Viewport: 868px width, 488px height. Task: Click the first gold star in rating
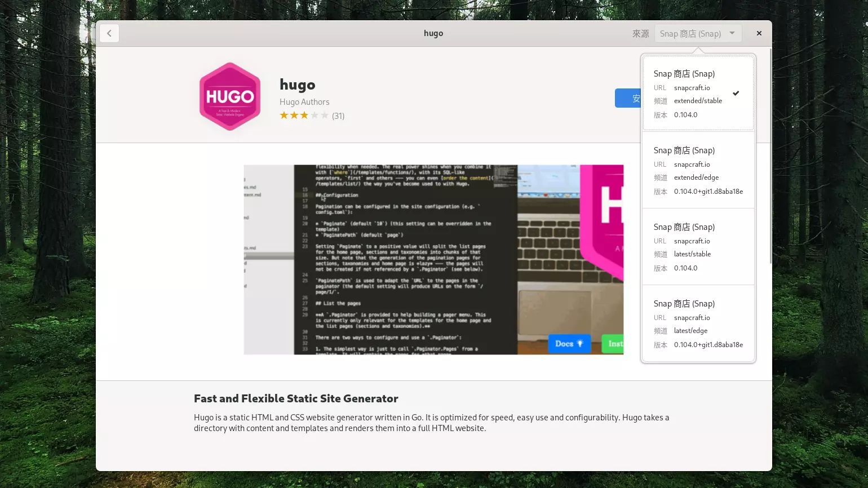[284, 116]
